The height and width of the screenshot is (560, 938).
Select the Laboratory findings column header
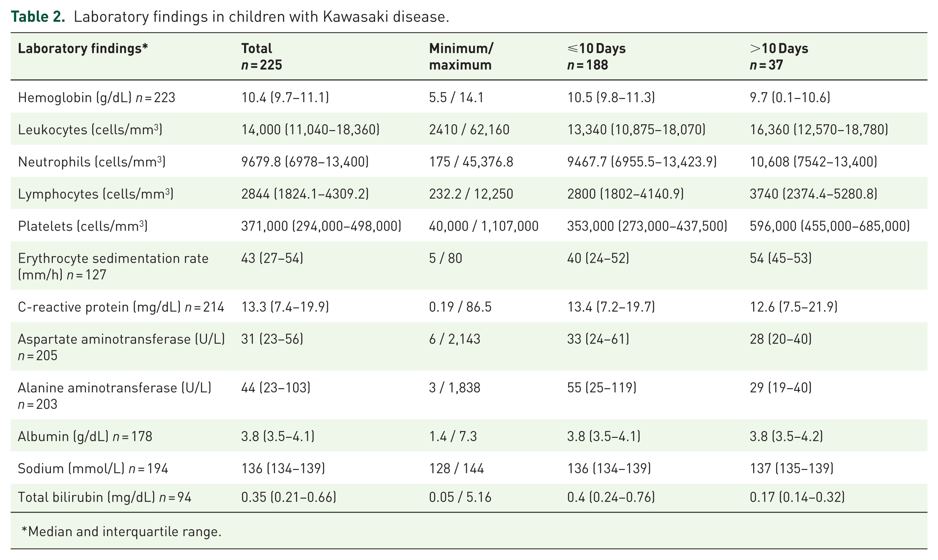pos(83,48)
